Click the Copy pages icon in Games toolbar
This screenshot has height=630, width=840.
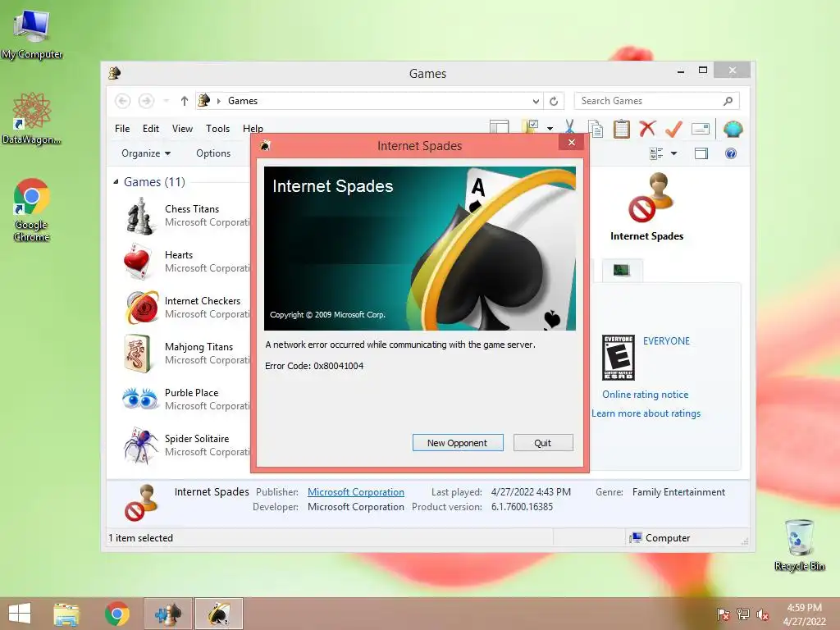[596, 129]
